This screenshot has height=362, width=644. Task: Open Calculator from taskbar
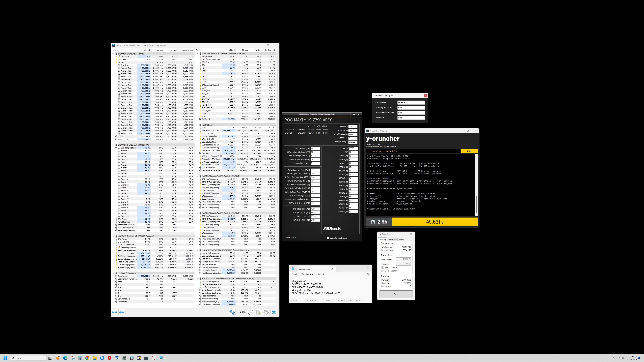click(80, 358)
